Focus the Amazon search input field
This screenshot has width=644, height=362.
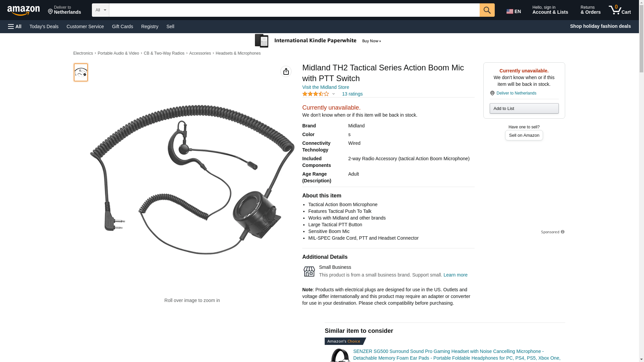(294, 10)
